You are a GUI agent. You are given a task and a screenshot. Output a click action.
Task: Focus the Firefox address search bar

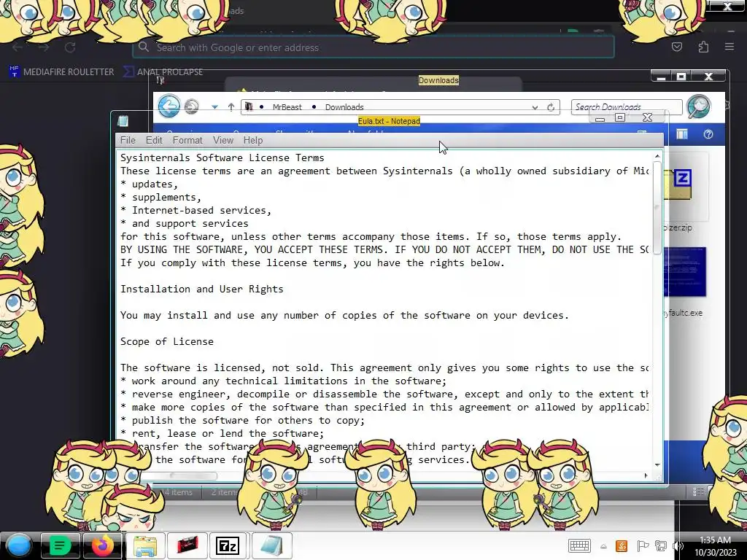pos(373,47)
